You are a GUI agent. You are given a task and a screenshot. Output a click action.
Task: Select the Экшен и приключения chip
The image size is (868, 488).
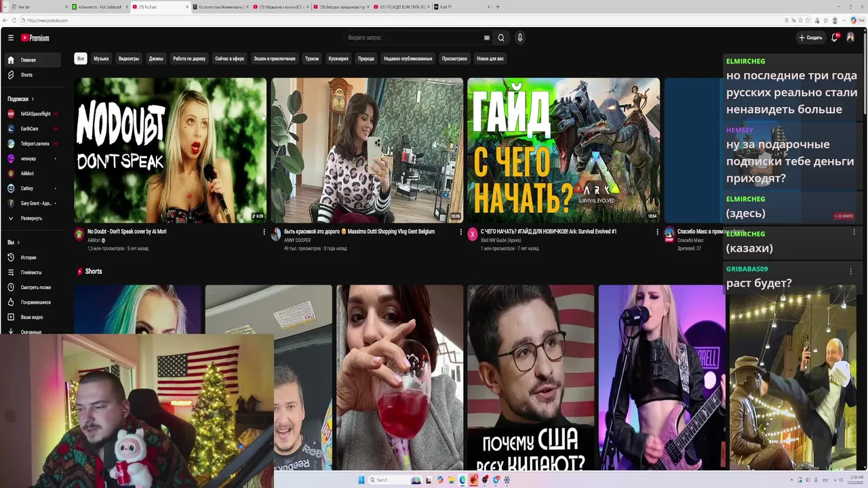tap(275, 59)
